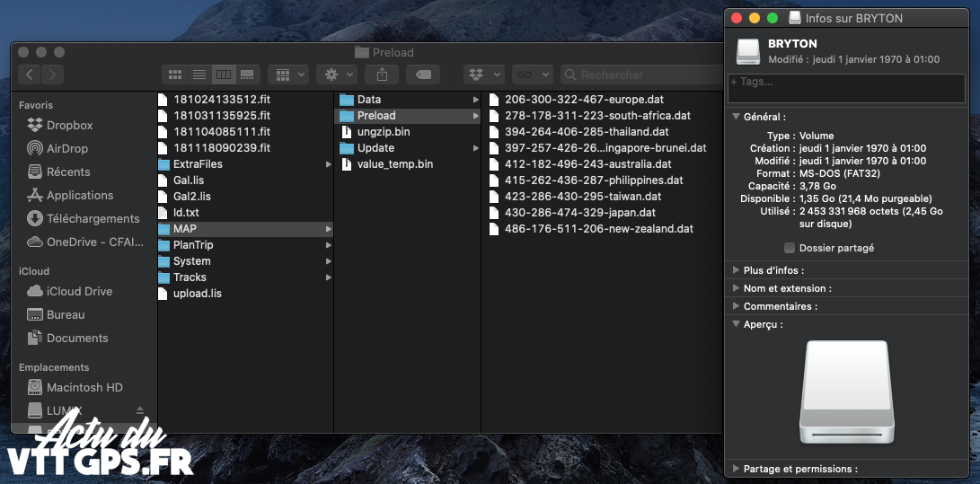Image resolution: width=980 pixels, height=484 pixels.
Task: Open the group-by arrangement dropdown
Action: (288, 75)
